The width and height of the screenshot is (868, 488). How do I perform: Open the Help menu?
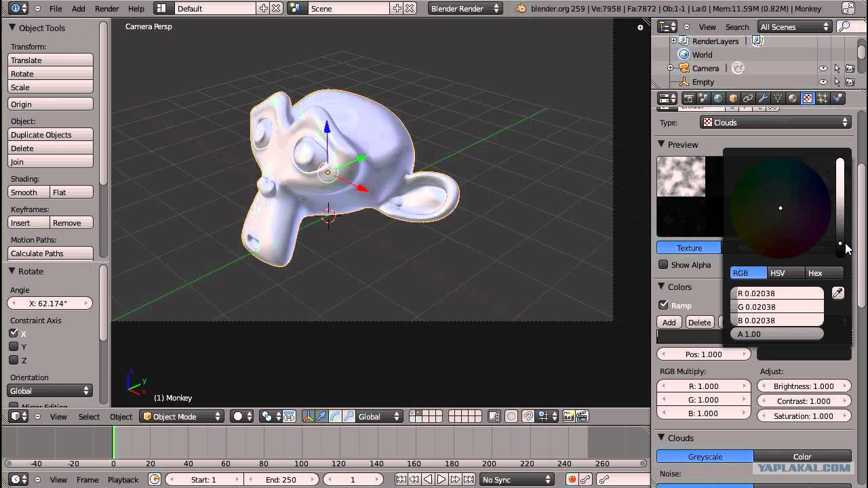tap(136, 9)
